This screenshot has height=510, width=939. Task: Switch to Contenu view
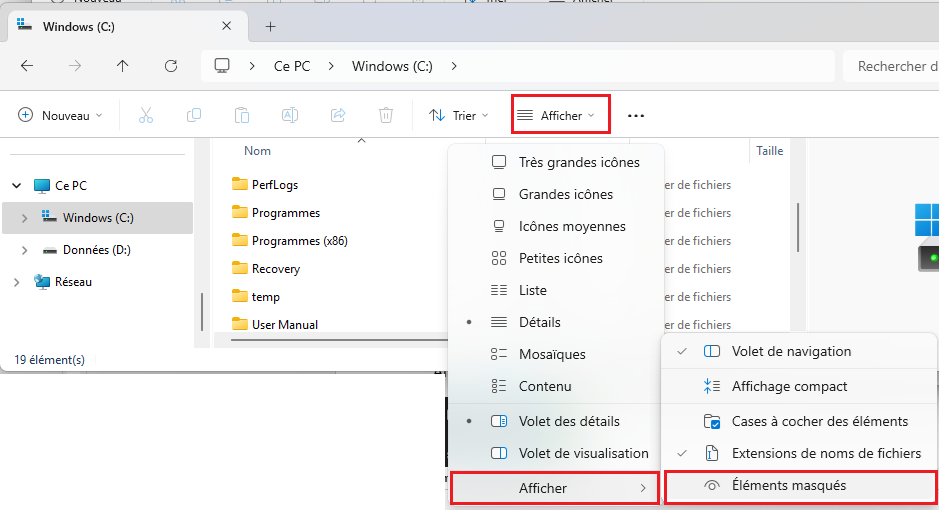point(556,386)
